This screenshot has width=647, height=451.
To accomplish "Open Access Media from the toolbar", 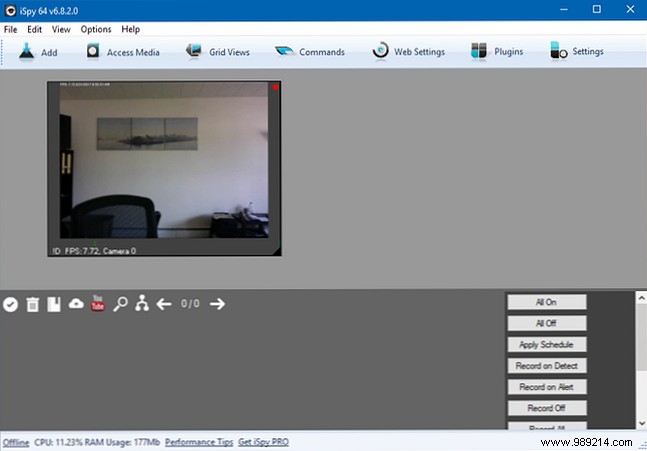I will point(123,52).
